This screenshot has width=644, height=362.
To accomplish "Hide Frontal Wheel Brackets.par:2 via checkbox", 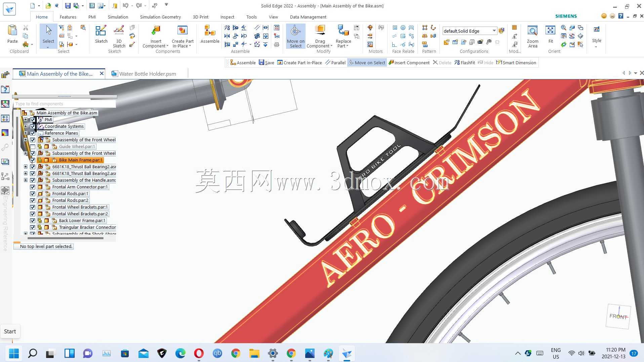I will coord(33,214).
